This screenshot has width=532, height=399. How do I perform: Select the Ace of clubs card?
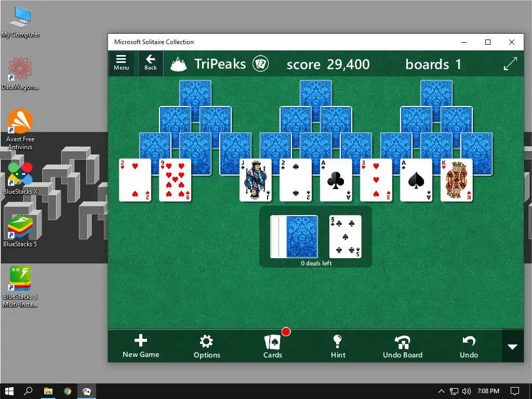pyautogui.click(x=336, y=180)
